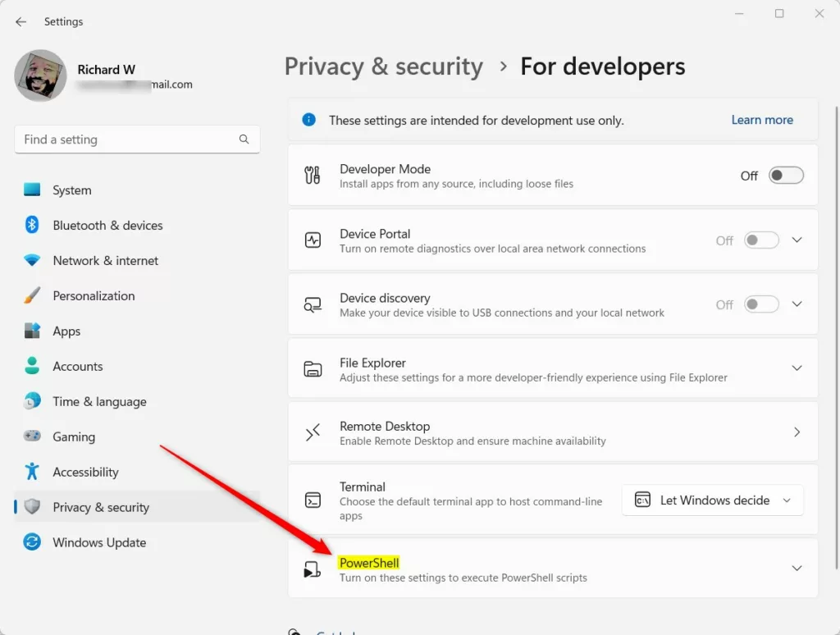Expand the PowerShell settings section
Viewport: 840px width, 635px height.
[797, 568]
